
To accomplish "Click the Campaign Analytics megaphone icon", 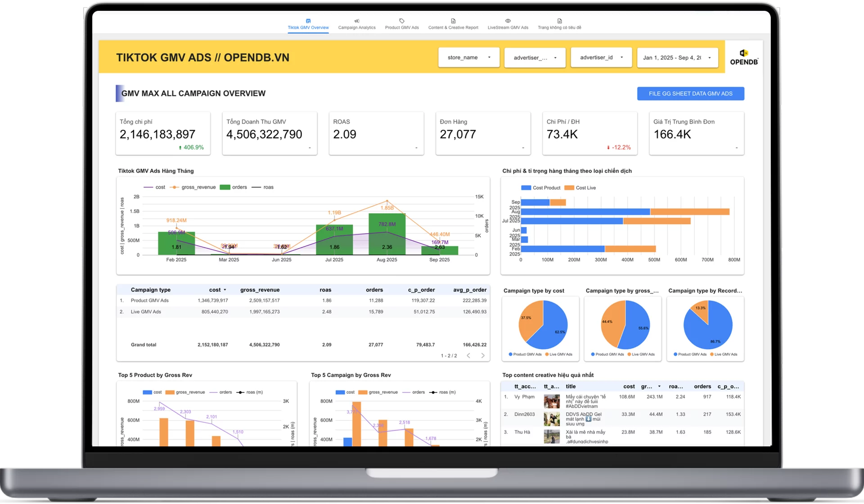I will click(357, 21).
